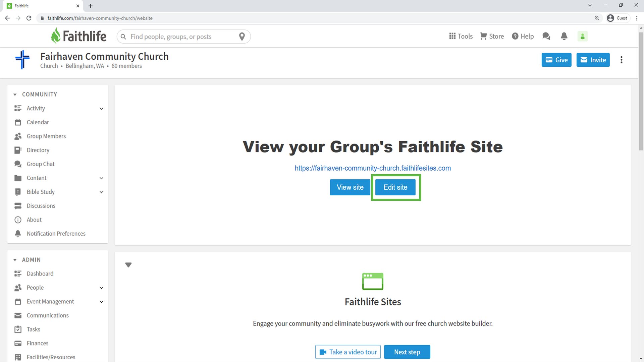
Task: Open Directory in the sidebar
Action: [x=38, y=150]
